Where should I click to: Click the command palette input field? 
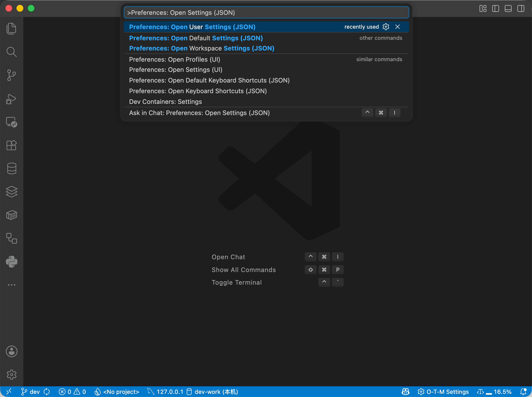pyautogui.click(x=266, y=13)
